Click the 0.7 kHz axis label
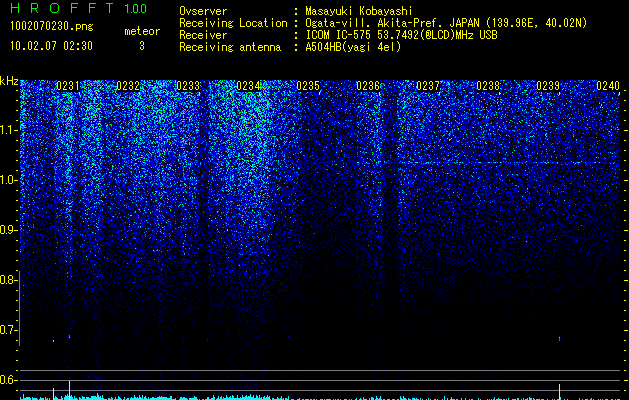Image resolution: width=629 pixels, height=400 pixels. (x=8, y=330)
